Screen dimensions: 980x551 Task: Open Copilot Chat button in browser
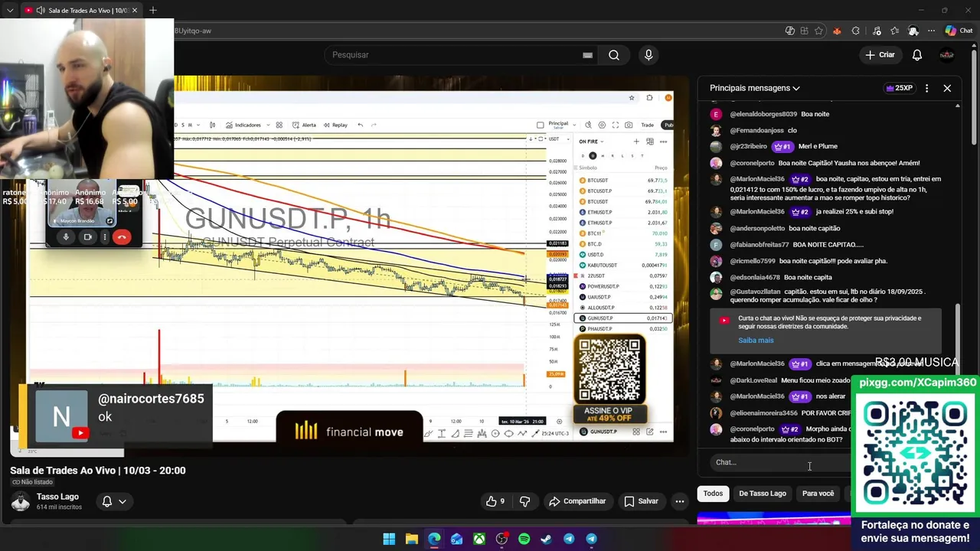[959, 31]
